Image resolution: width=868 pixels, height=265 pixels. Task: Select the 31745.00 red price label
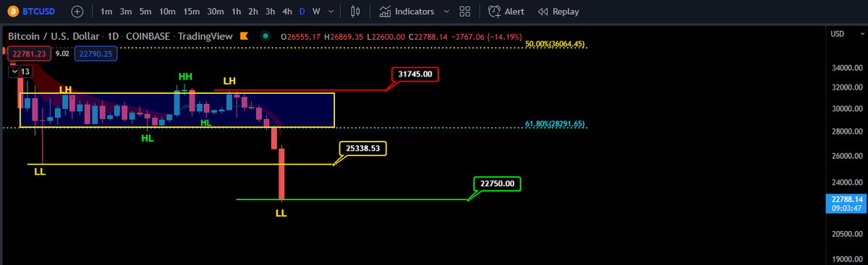pyautogui.click(x=415, y=74)
